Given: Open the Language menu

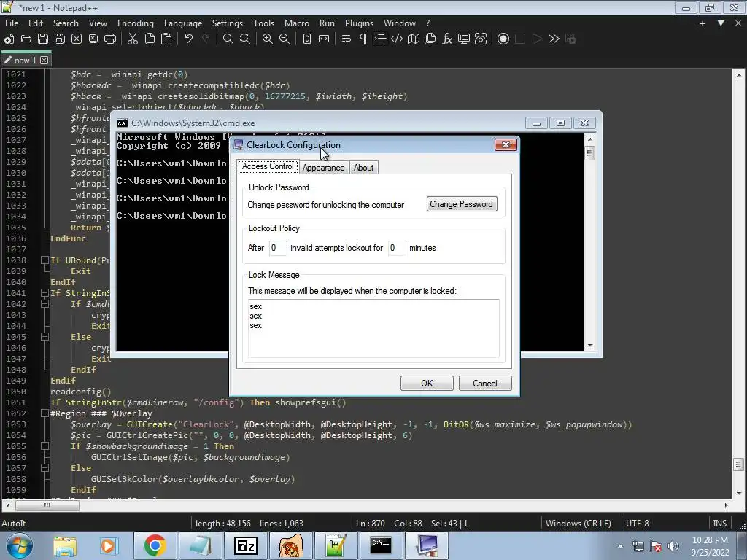Looking at the screenshot, I should pyautogui.click(x=183, y=23).
